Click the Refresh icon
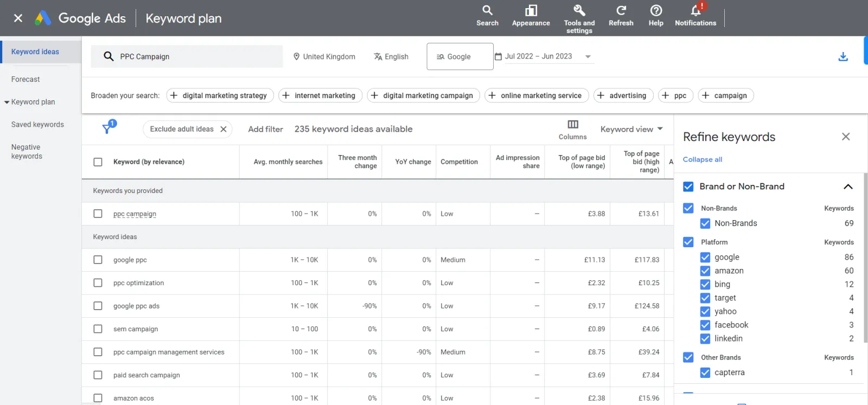This screenshot has height=405, width=868. [621, 10]
